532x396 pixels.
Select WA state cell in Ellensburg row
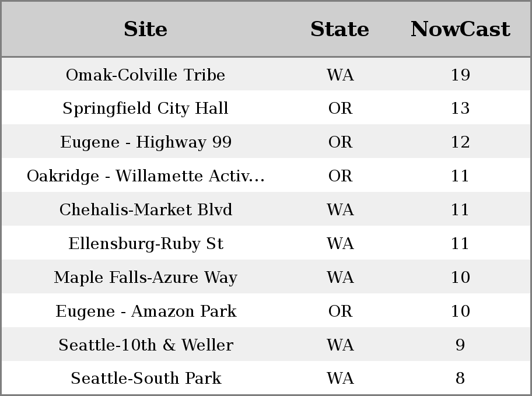coord(339,244)
